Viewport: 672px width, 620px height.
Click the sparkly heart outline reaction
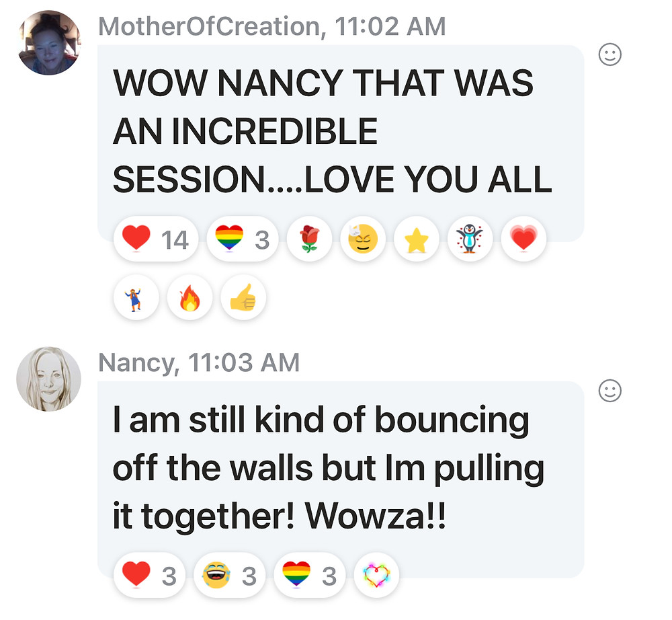coord(377,576)
